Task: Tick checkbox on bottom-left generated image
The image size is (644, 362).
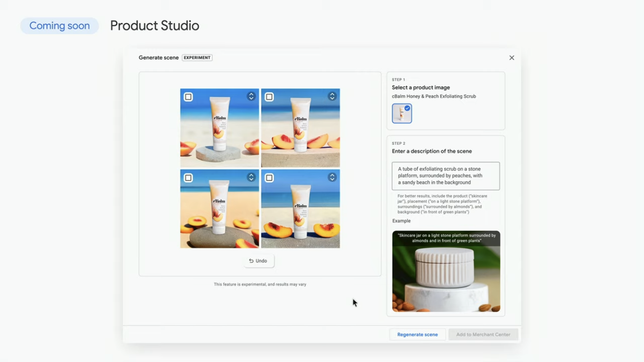Action: [188, 178]
